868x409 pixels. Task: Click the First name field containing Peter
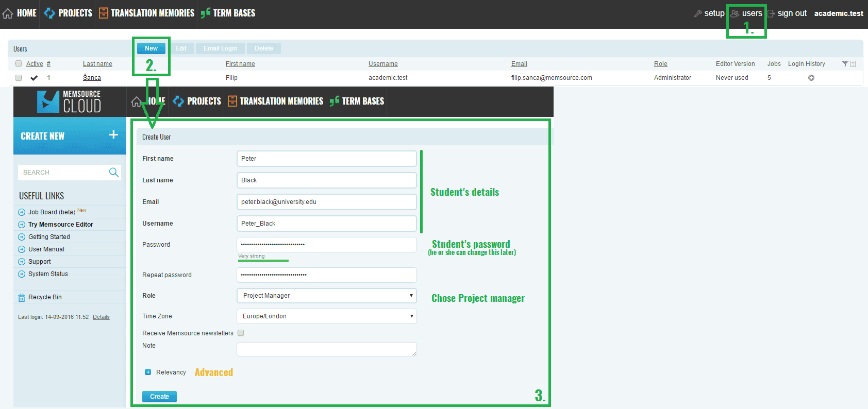coord(326,159)
